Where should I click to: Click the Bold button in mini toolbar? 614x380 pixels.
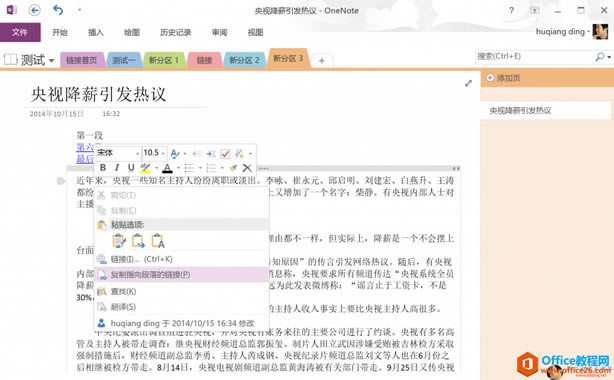[x=103, y=168]
